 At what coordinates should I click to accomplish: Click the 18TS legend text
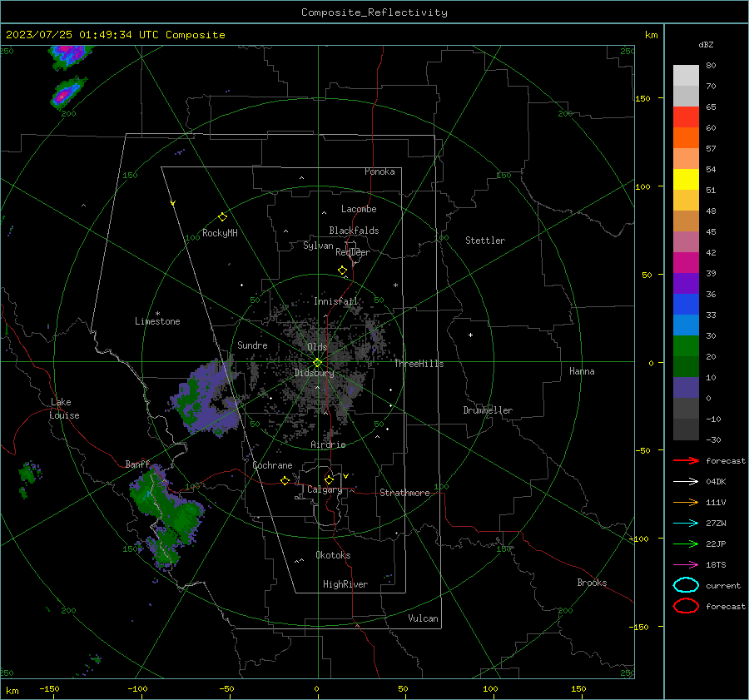click(716, 565)
